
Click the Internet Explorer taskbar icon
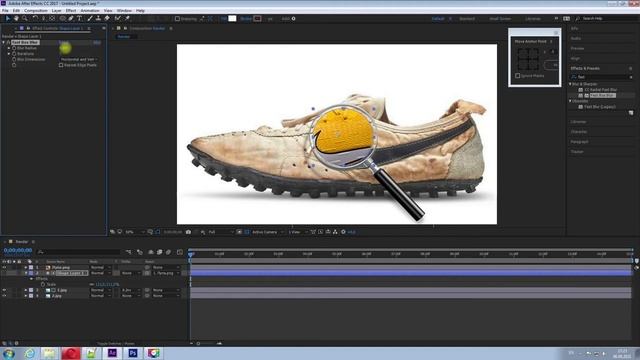tap(29, 353)
